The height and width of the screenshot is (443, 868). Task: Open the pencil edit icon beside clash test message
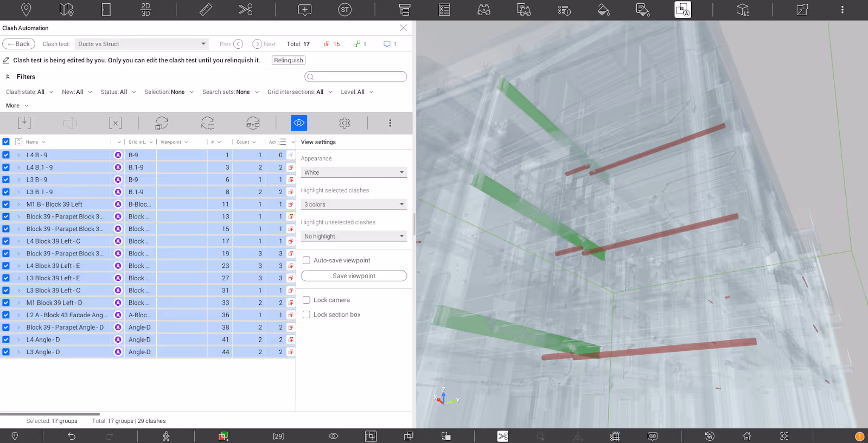click(x=6, y=60)
